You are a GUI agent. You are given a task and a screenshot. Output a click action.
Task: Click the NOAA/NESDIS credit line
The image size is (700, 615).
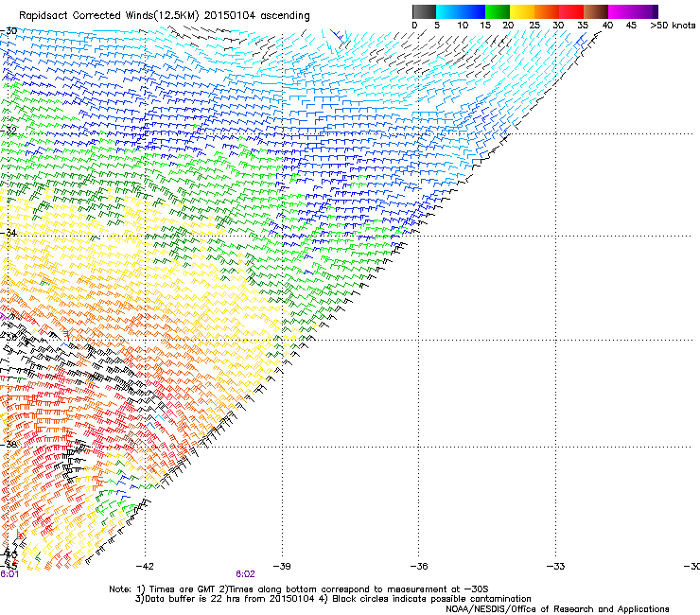coord(557,609)
